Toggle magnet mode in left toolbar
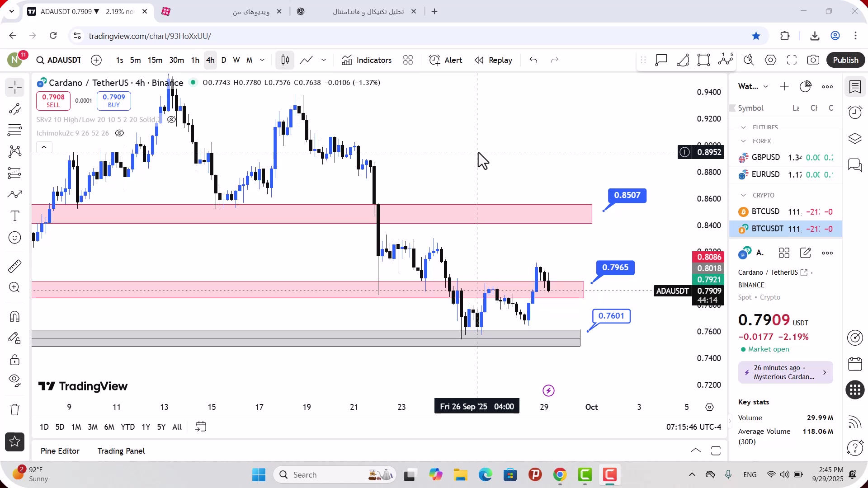 (x=15, y=316)
